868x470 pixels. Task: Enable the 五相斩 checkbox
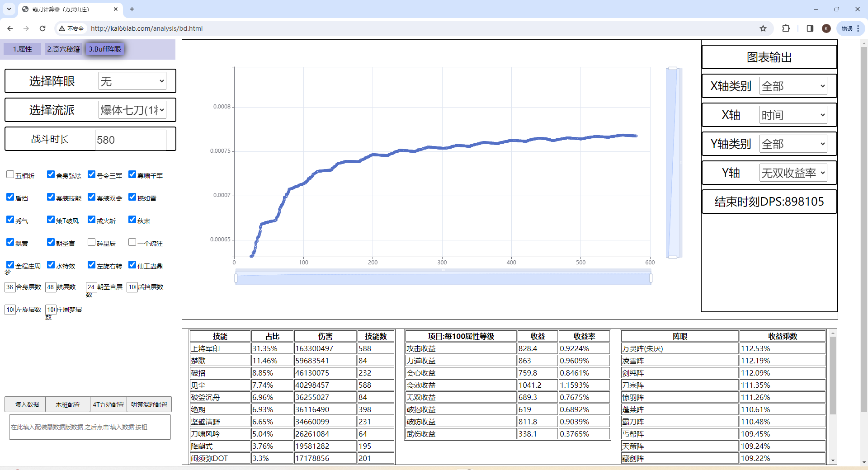pyautogui.click(x=10, y=174)
